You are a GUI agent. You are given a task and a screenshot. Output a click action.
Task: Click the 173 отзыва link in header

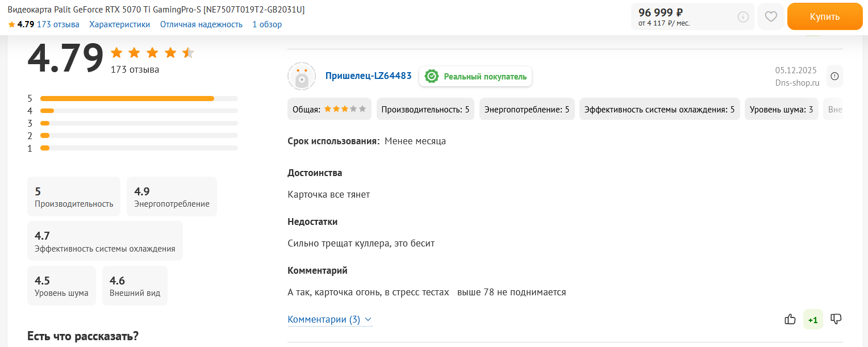coord(58,24)
